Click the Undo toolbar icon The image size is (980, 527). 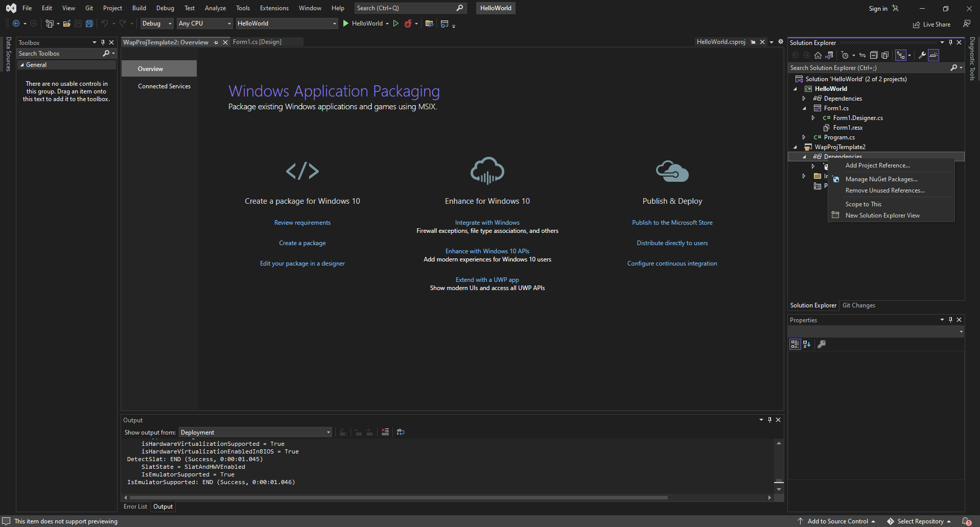[104, 23]
